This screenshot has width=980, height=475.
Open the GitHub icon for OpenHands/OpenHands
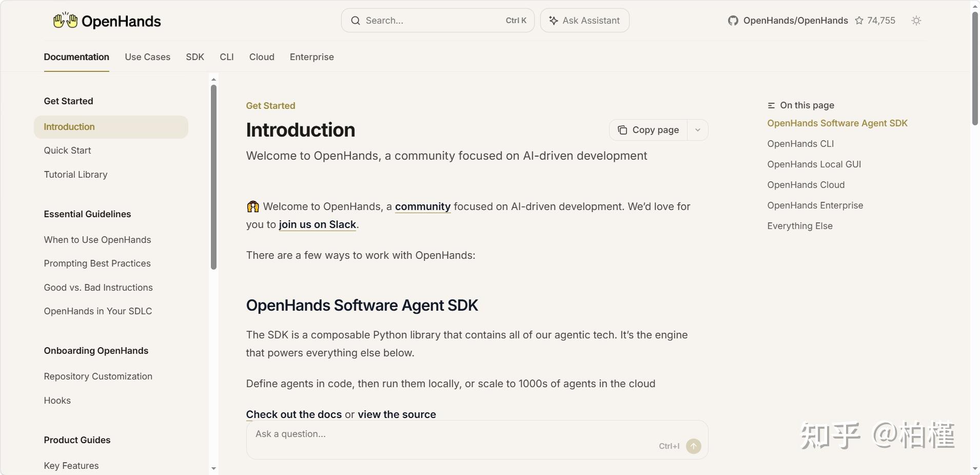[733, 21]
